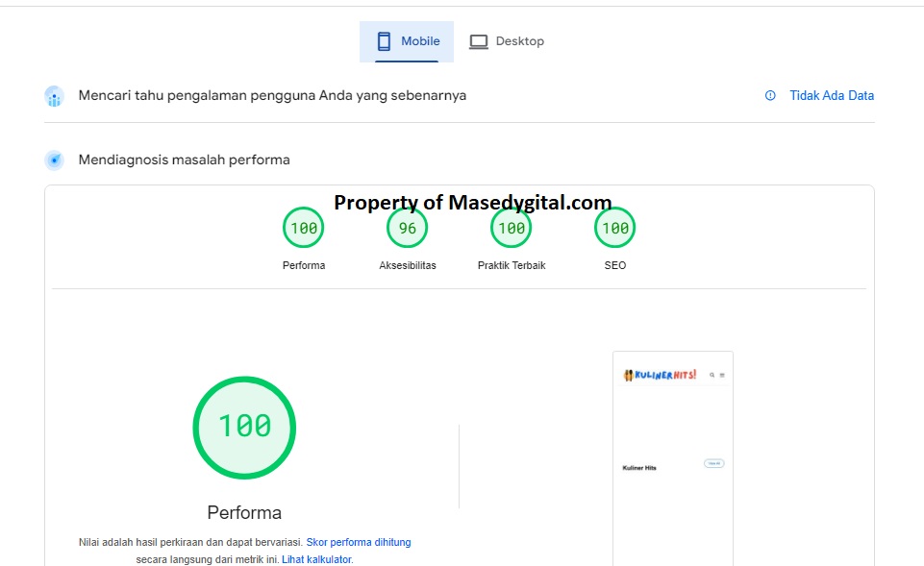Click the Mendiagnosis masalah performa heading
Image resolution: width=924 pixels, height=566 pixels.
[x=184, y=160]
